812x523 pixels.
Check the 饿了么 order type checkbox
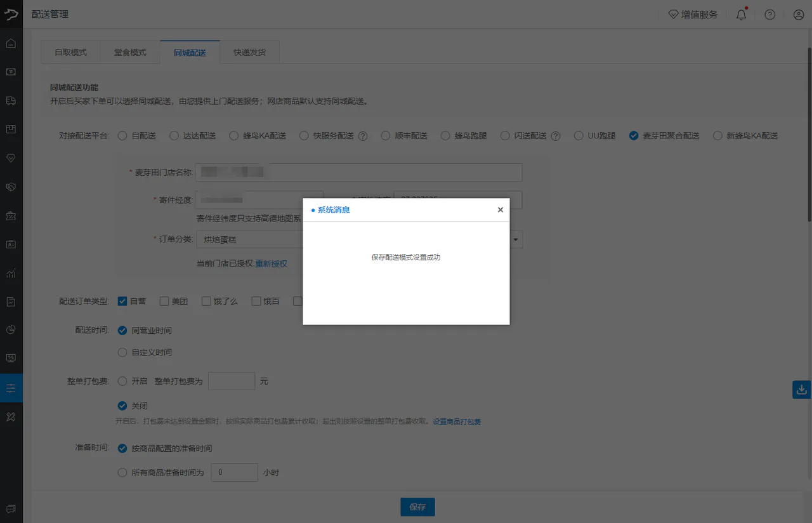pos(206,301)
